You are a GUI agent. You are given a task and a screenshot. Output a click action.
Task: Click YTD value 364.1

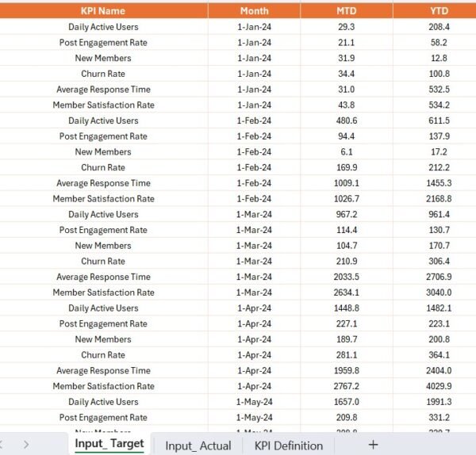coord(439,355)
